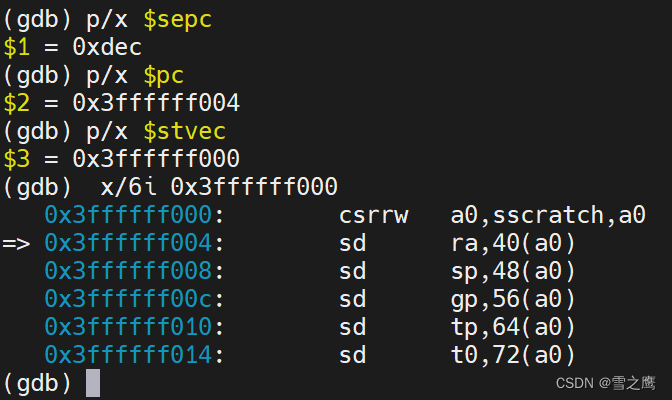Click the '$1' result variable
The width and height of the screenshot is (672, 400).
pos(17,48)
